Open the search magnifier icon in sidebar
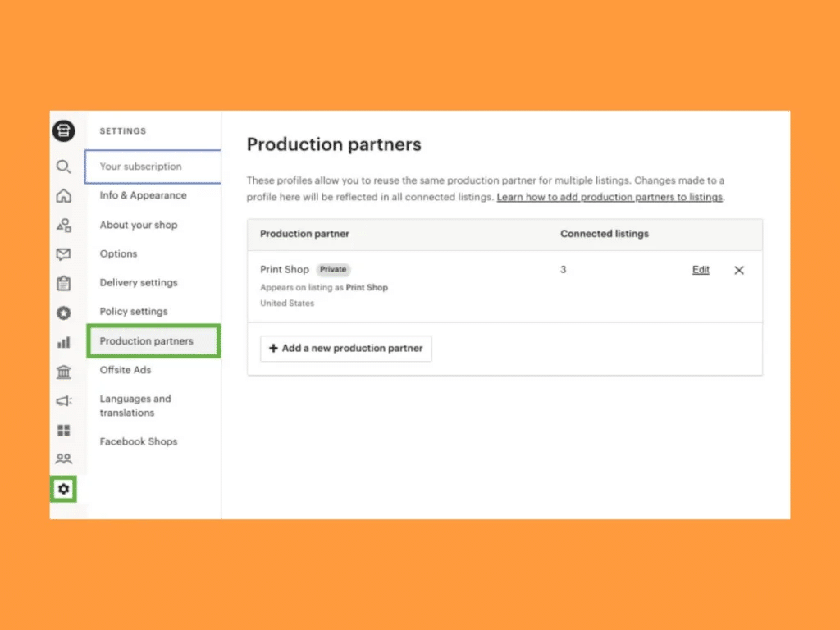The width and height of the screenshot is (840, 630). [63, 167]
